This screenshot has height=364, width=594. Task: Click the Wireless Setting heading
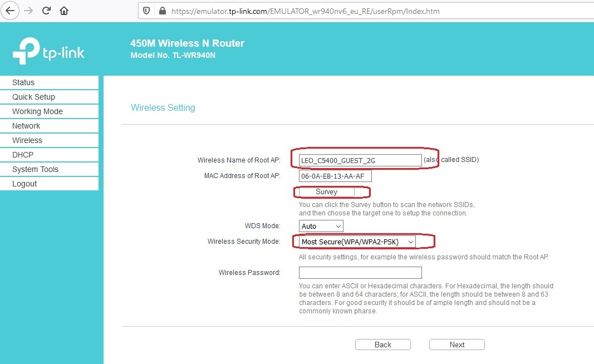click(x=163, y=107)
